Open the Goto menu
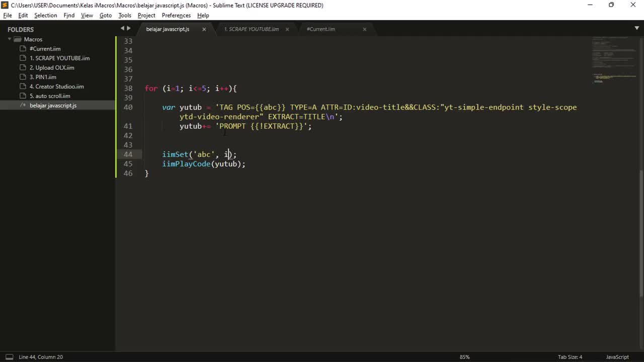 point(106,16)
